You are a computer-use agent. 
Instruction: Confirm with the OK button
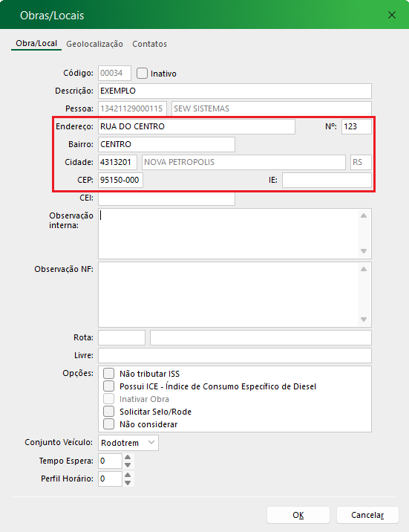298,515
